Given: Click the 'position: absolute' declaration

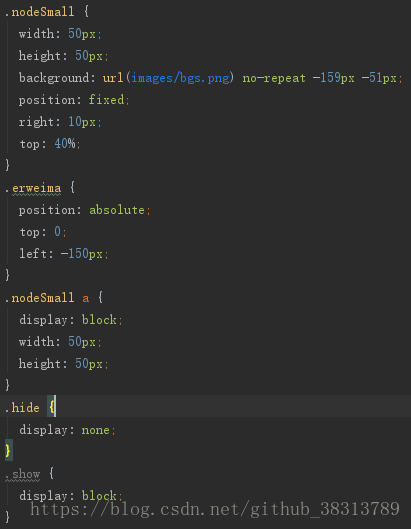Looking at the screenshot, I should click(85, 210).
